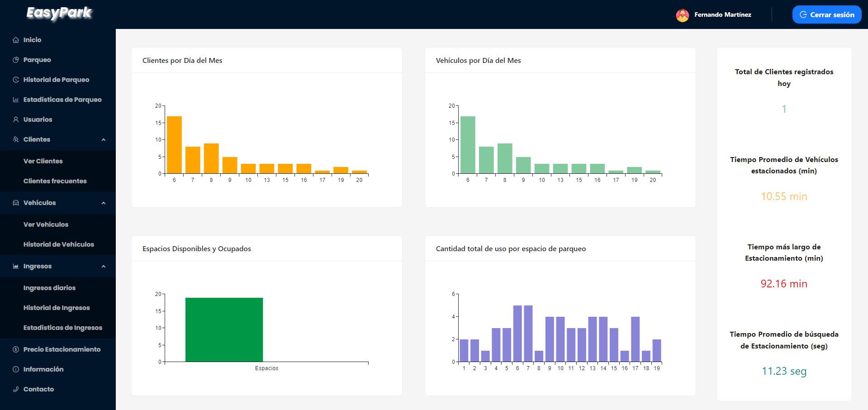Click the Fernando Martínez avatar picture
This screenshot has width=868, height=410.
click(x=683, y=15)
